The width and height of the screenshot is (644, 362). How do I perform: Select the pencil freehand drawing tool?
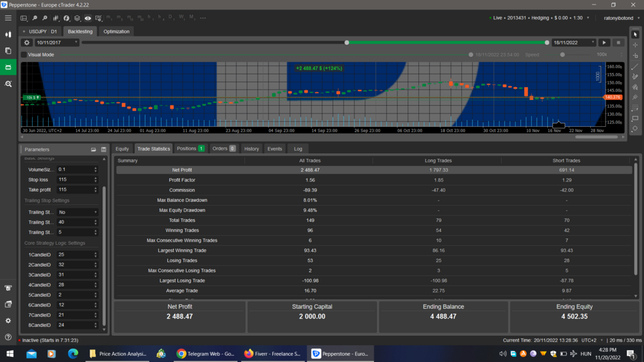point(635,76)
